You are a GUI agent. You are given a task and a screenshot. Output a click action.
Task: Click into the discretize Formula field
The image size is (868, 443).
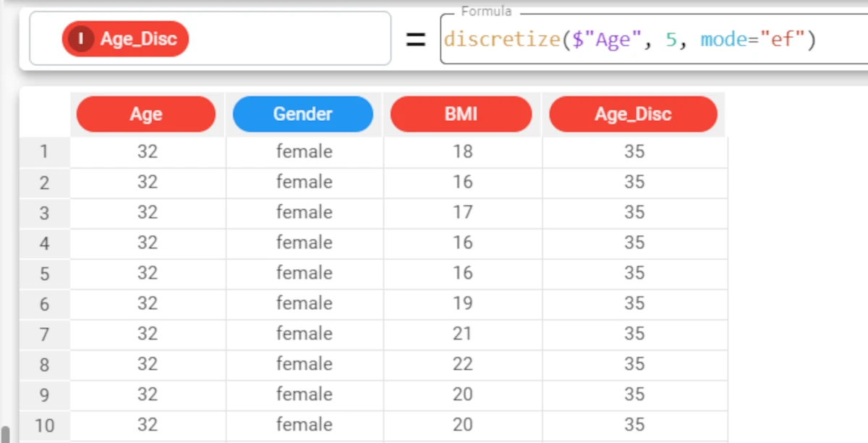tap(654, 39)
